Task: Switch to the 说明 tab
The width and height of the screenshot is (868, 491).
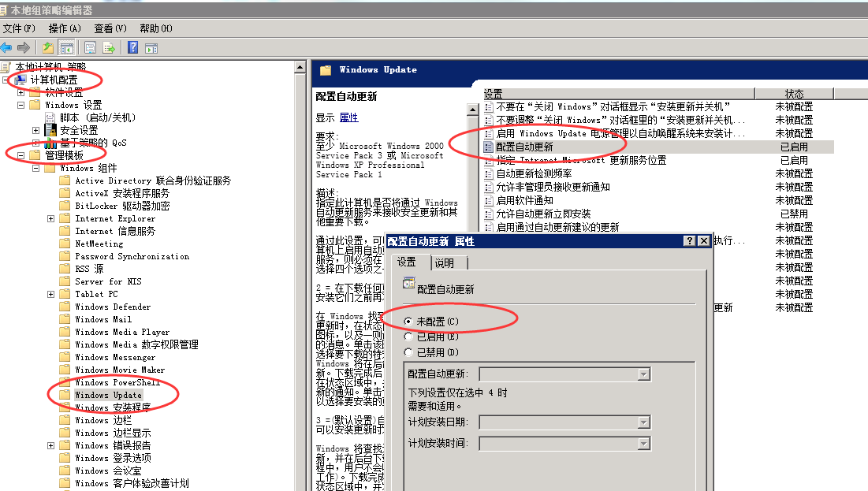Action: (x=449, y=263)
